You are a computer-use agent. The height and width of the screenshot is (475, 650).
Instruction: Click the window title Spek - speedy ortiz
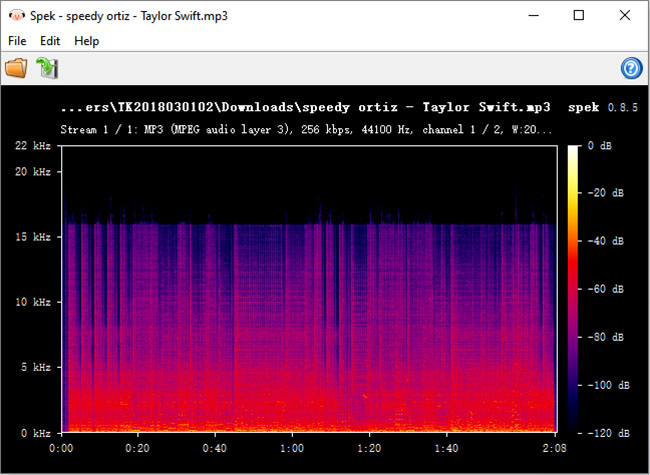129,16
